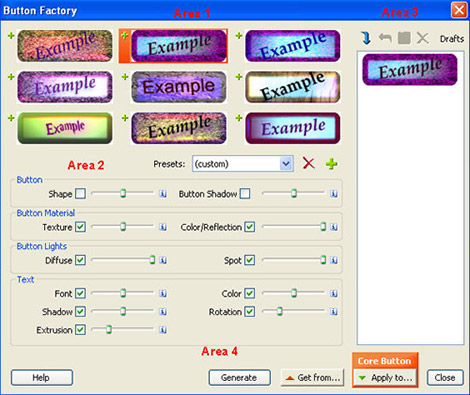Image resolution: width=470 pixels, height=395 pixels.
Task: Enable the Button Shadow checkbox
Action: click(245, 194)
